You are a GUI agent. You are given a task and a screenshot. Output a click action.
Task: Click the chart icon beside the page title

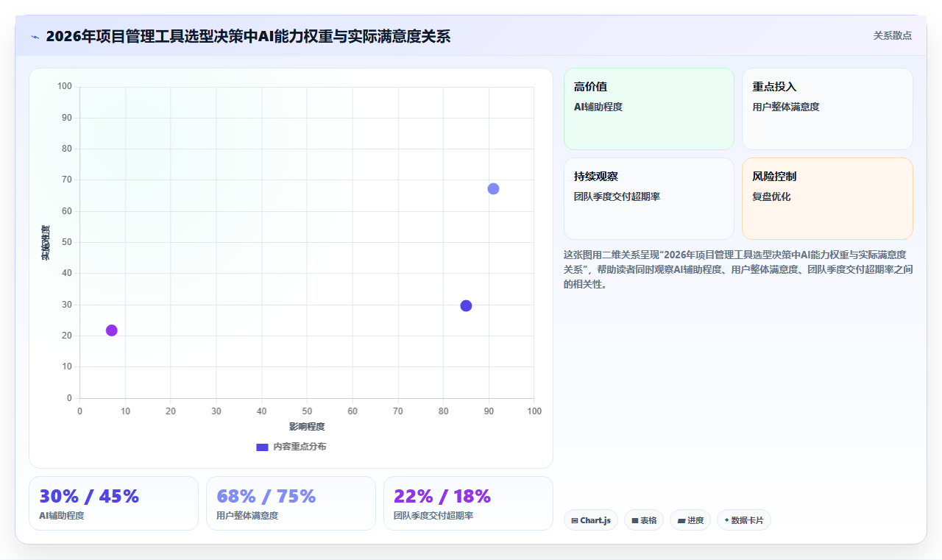point(35,36)
